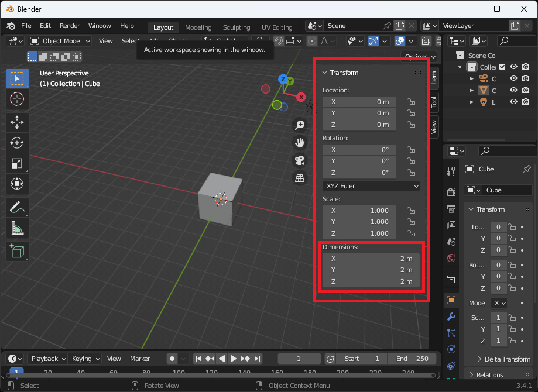538x392 pixels.
Task: Click the Dimensions X value field
Action: coord(371,259)
